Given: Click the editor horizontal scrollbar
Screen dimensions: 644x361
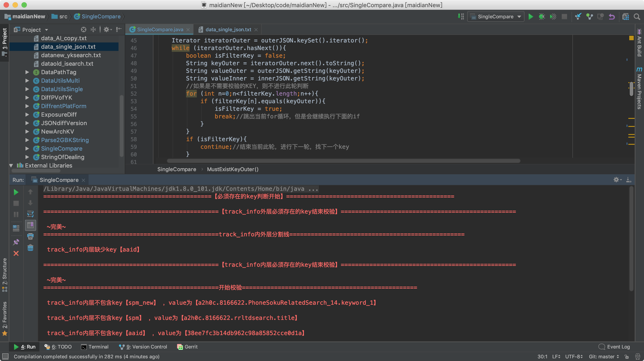Looking at the screenshot, I should (x=344, y=161).
